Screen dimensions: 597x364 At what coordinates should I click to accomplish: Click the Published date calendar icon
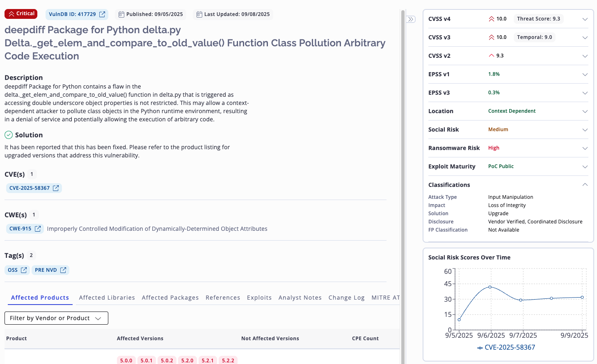click(x=121, y=14)
